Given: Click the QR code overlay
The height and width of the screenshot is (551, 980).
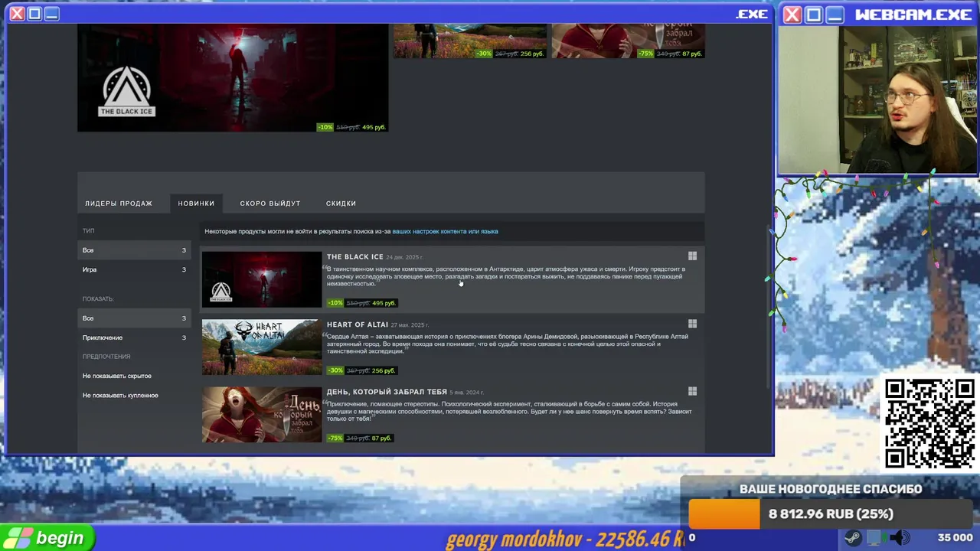Looking at the screenshot, I should click(929, 422).
